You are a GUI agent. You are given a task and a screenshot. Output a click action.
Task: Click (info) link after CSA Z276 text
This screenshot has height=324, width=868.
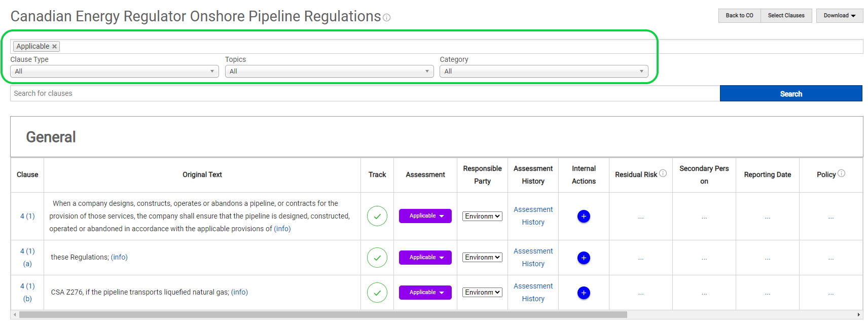(239, 292)
